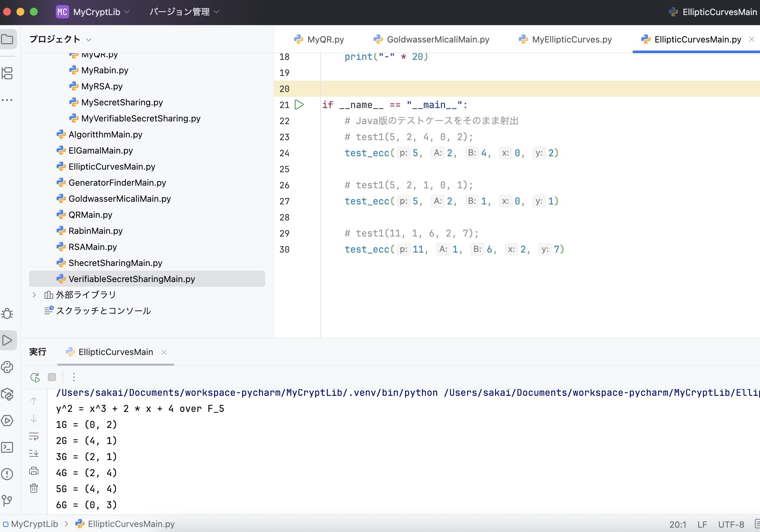Viewport: 760px width, 532px height.
Task: Close the EllipticCurvesMain.py editor tab
Action: [752, 39]
